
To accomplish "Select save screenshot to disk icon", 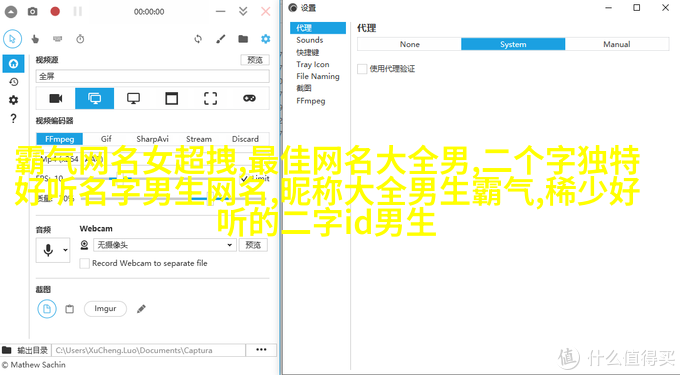I will [x=47, y=309].
